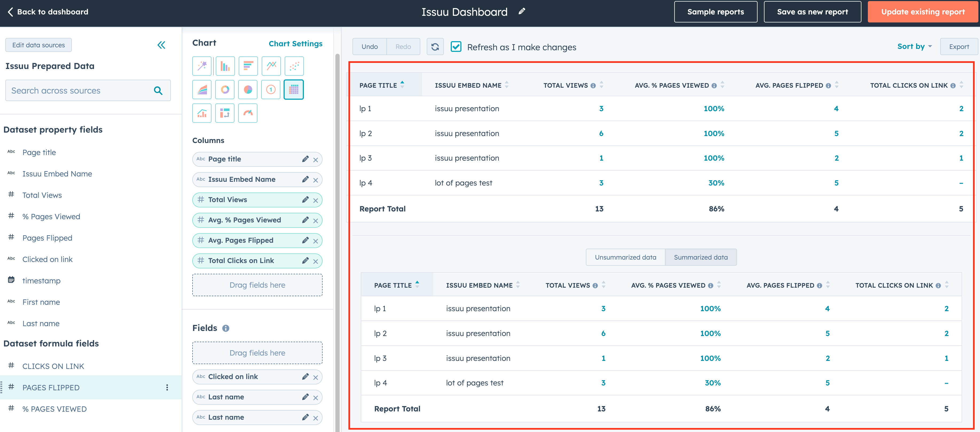
Task: Select the pie chart type
Action: (248, 90)
